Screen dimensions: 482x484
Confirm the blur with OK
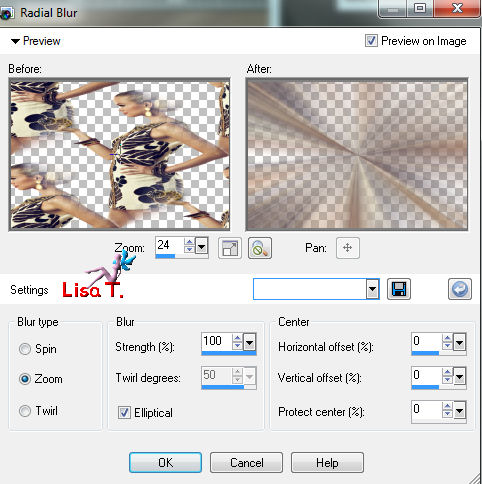click(165, 462)
